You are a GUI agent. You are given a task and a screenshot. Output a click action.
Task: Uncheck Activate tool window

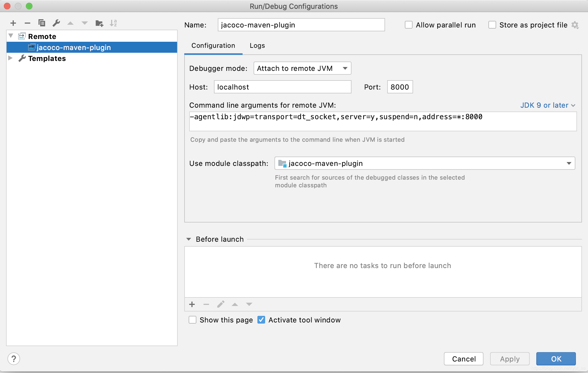[x=261, y=320]
